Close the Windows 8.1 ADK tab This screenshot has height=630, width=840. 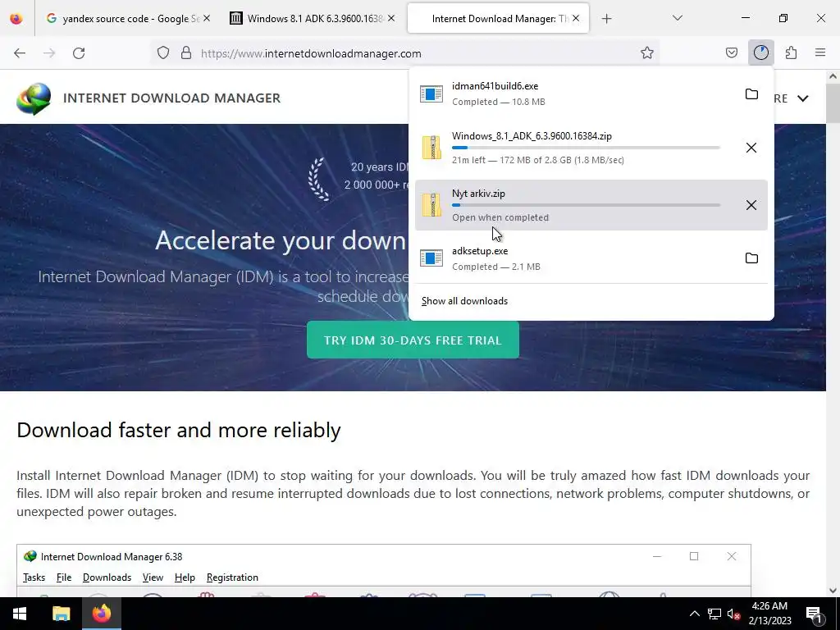coord(391,18)
